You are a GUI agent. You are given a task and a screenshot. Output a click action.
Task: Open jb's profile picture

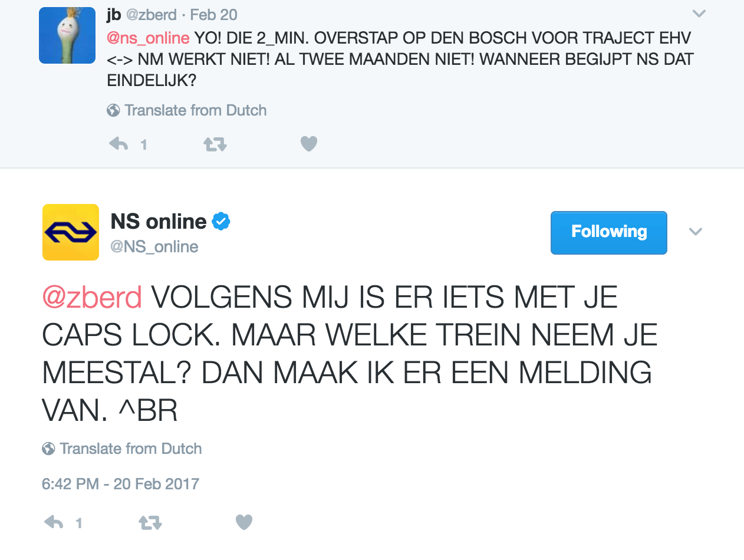[x=67, y=35]
